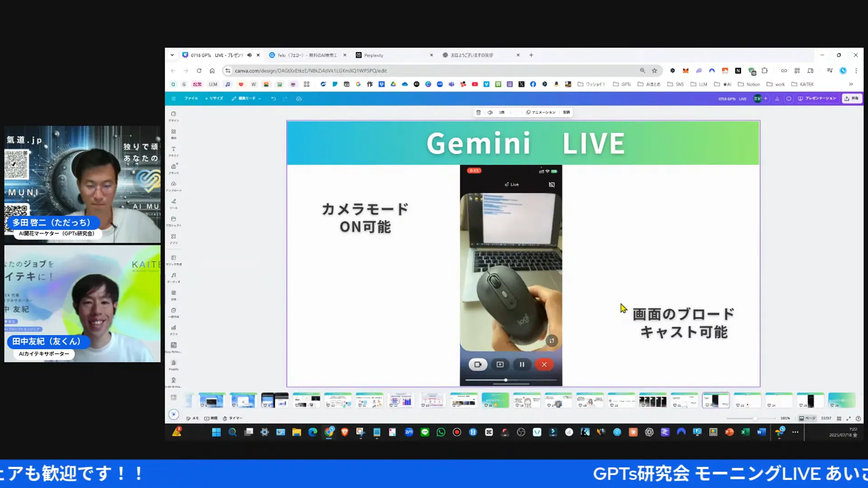This screenshot has width=868, height=488.
Task: Expand the hidden bookmarks overflow chevron
Action: 851,84
